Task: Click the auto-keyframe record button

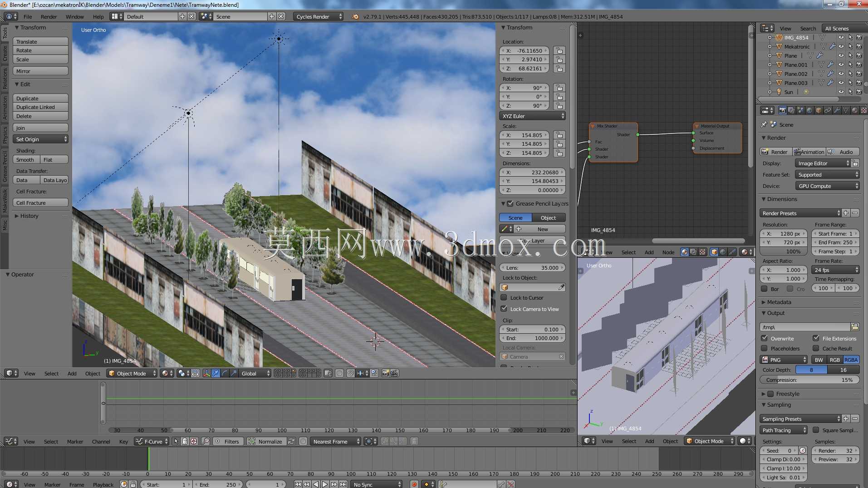Action: pos(414,484)
